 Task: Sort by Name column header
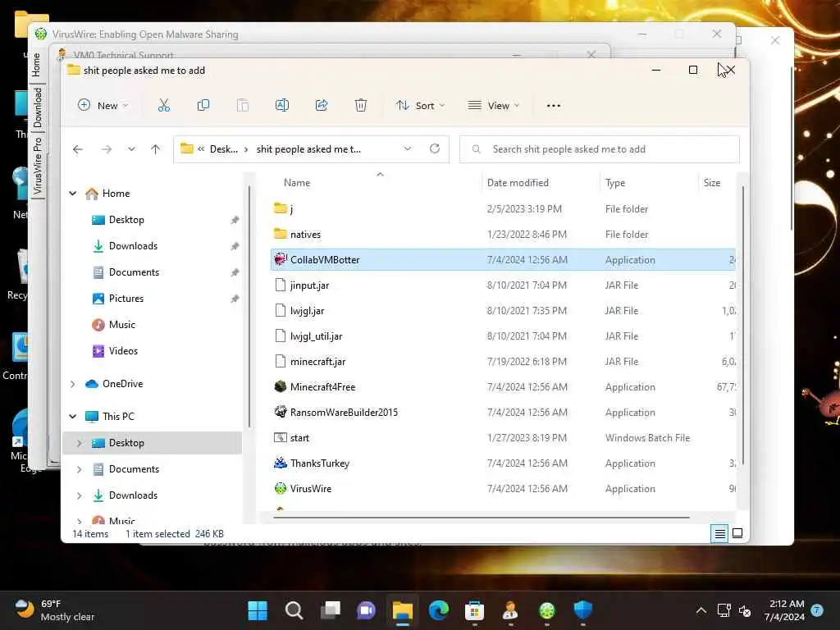coord(297,183)
